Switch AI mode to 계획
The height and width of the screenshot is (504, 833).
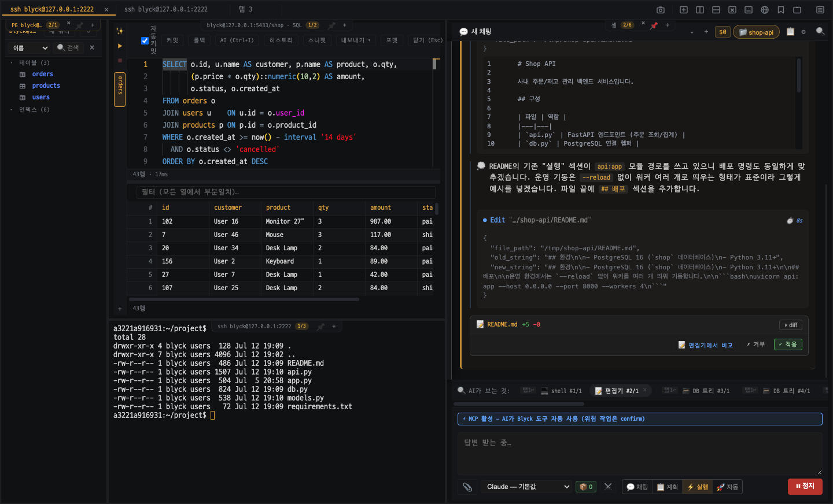(668, 487)
